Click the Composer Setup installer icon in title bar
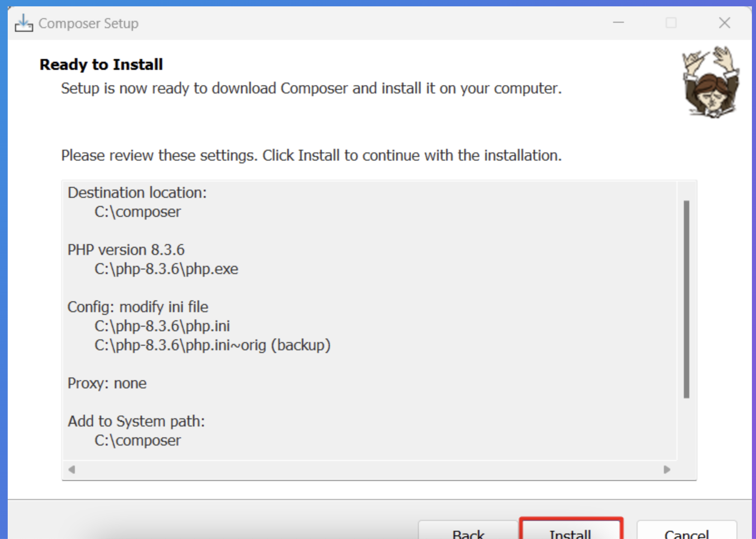This screenshot has width=756, height=539. pyautogui.click(x=24, y=23)
